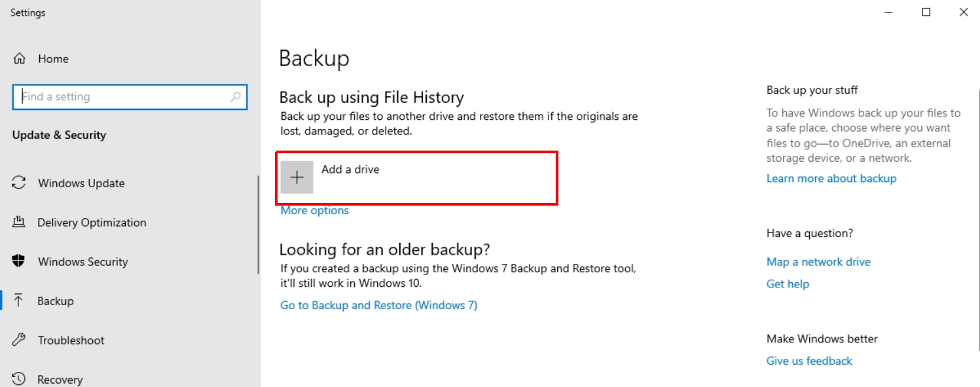Click Map a network drive link
This screenshot has height=387, width=980.
tap(818, 262)
